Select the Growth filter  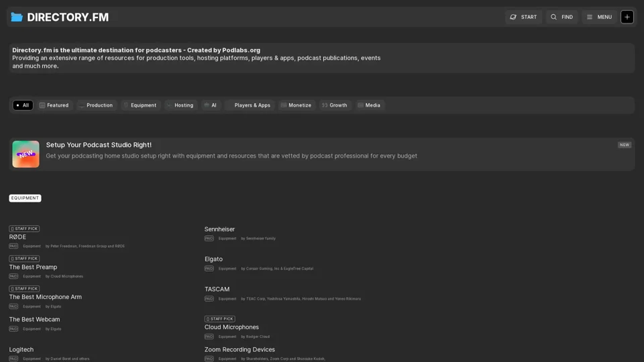point(335,105)
